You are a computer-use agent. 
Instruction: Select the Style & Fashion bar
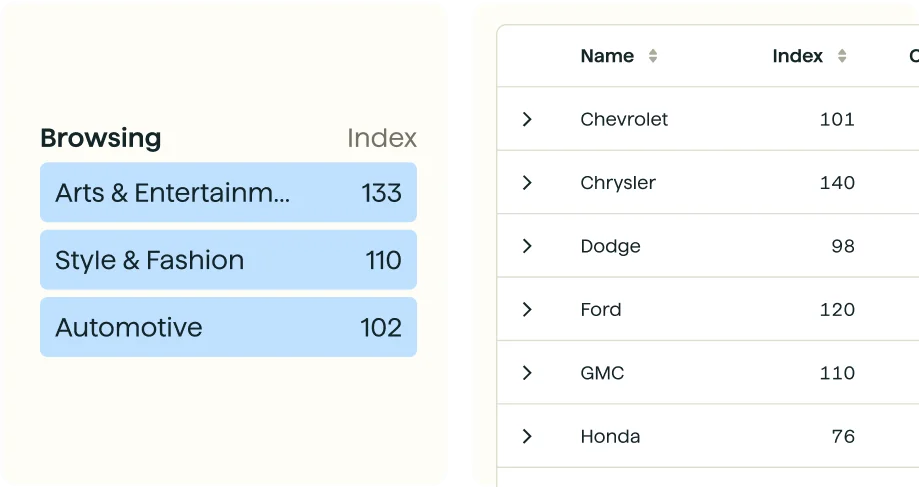point(229,260)
